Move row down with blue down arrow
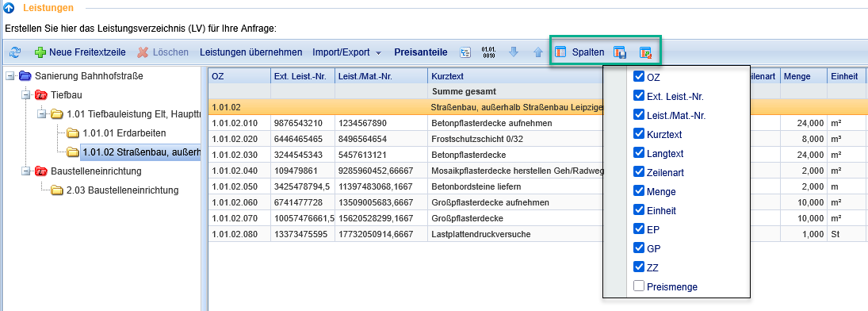This screenshot has height=311, width=868. point(514,52)
